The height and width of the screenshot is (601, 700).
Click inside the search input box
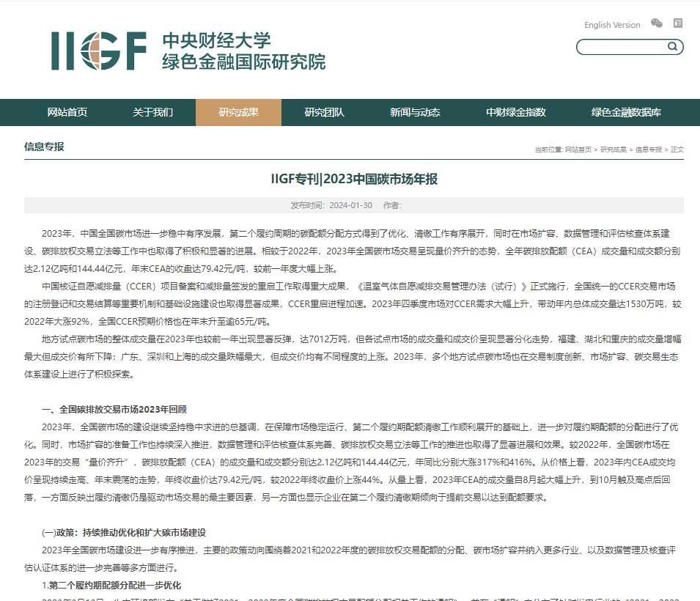(619, 46)
